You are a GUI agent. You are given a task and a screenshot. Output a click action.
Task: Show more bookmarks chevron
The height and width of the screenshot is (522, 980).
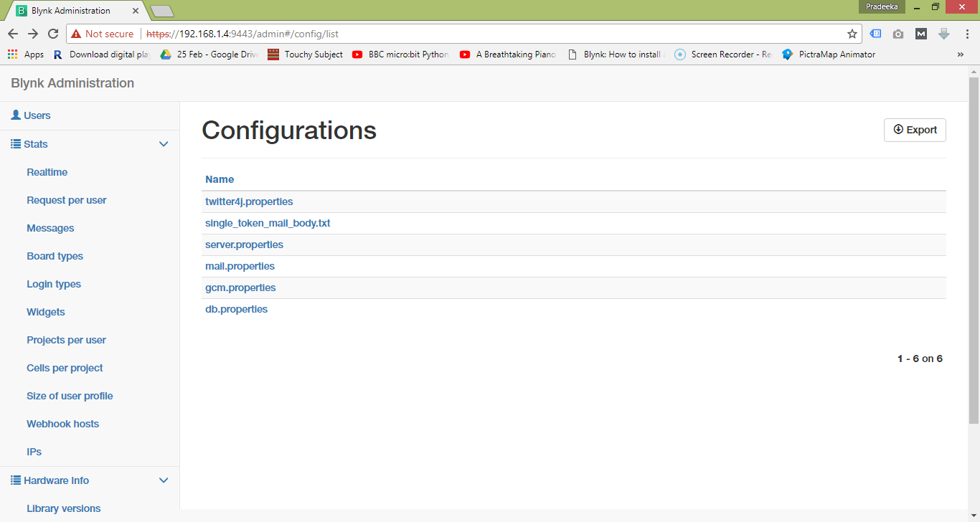961,54
